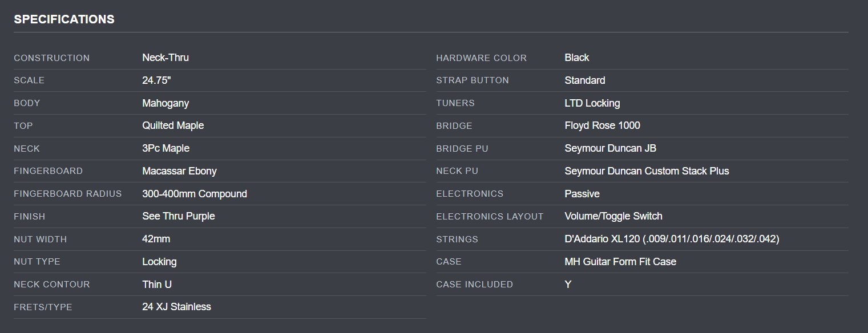The height and width of the screenshot is (333, 868).
Task: Click the Seymour Duncan JB pickup value
Action: [x=610, y=148]
